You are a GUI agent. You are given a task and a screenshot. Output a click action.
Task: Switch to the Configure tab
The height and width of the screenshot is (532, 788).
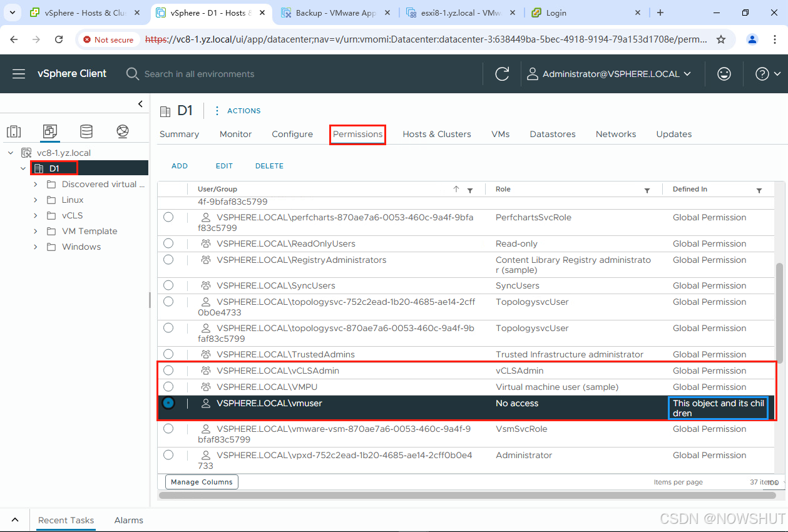292,134
